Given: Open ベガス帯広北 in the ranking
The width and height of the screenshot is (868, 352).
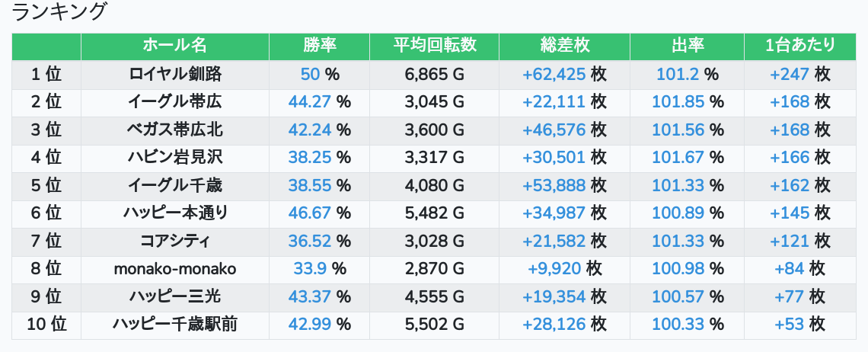Looking at the screenshot, I should point(174,130).
